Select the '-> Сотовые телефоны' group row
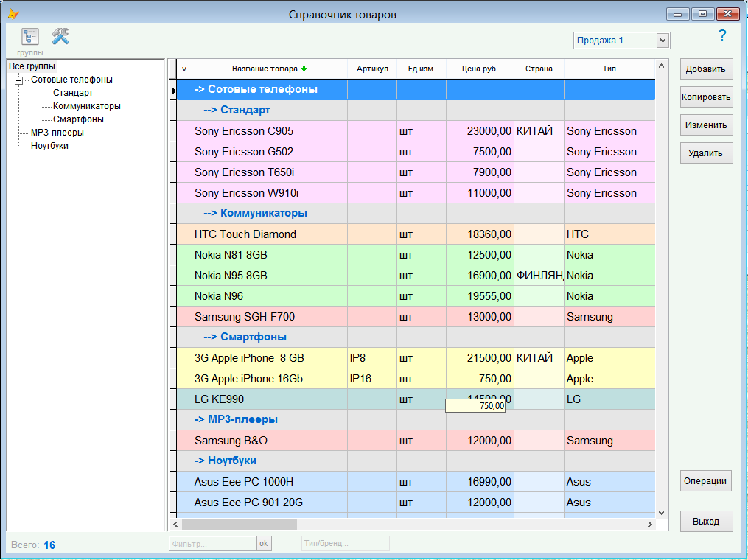The height and width of the screenshot is (560, 748). coord(416,90)
